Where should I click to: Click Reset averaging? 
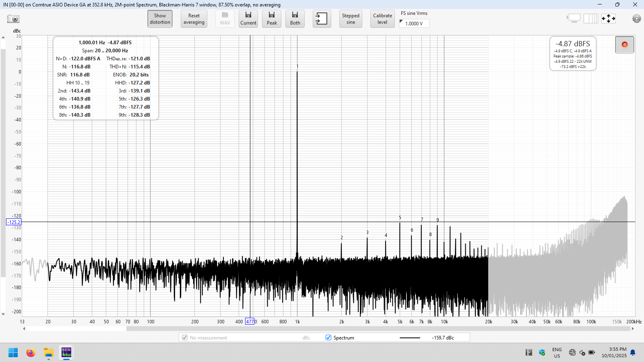coord(194,19)
